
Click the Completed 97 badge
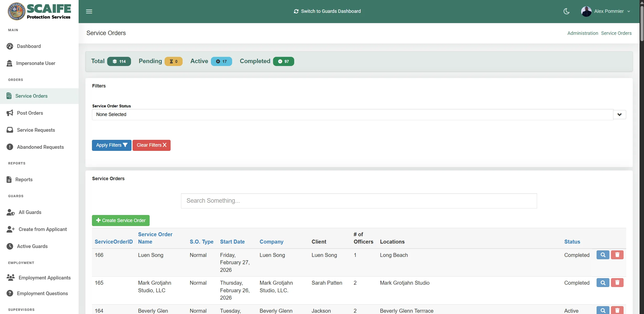point(283,61)
